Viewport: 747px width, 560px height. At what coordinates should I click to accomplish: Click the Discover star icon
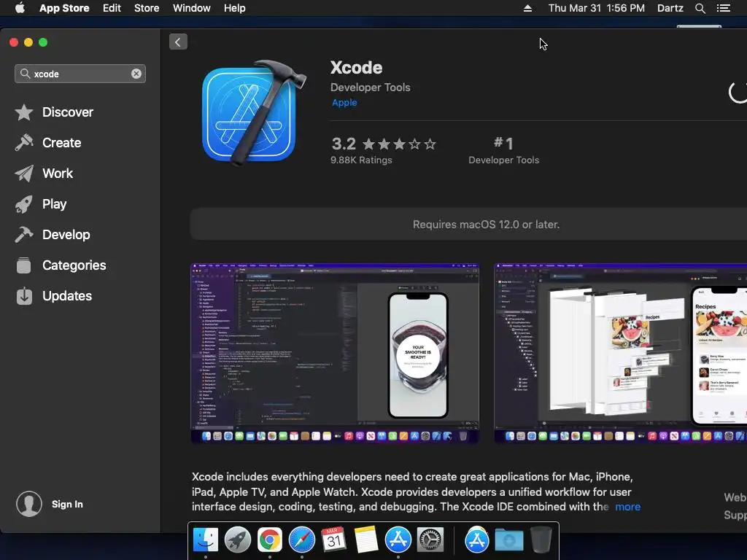tap(24, 112)
